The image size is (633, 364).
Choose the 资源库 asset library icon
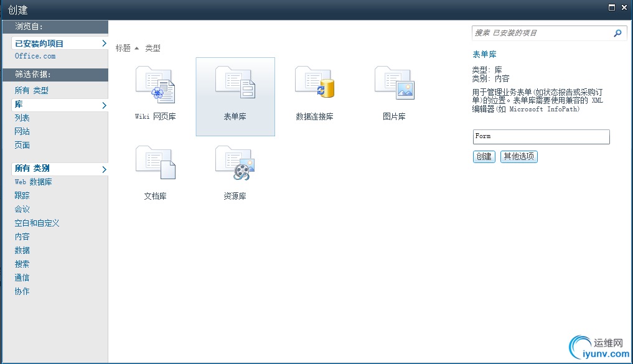[x=235, y=162]
